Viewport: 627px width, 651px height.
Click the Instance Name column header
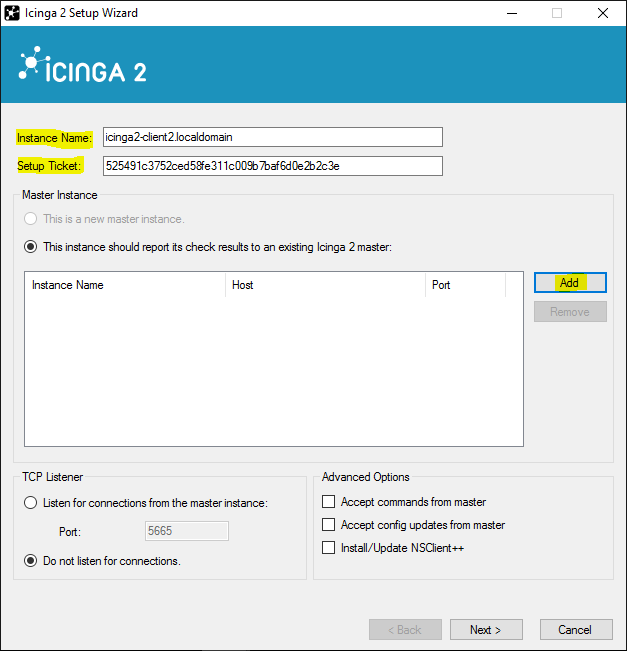pos(125,285)
